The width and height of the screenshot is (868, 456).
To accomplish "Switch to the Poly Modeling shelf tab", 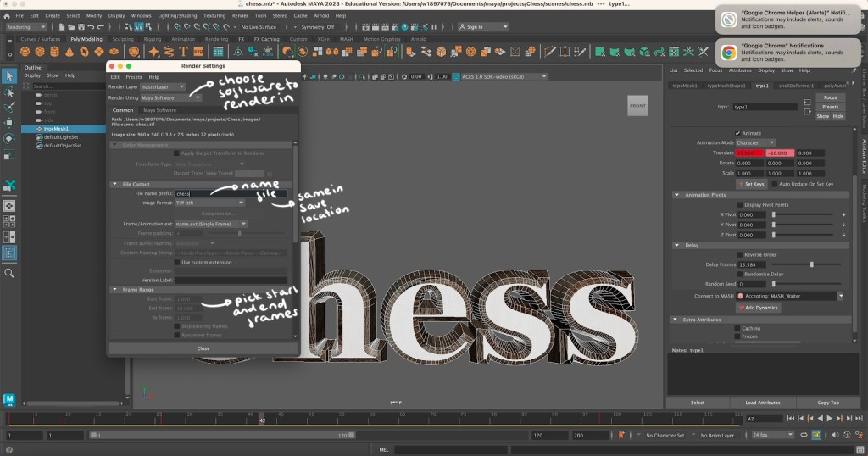I will click(85, 39).
